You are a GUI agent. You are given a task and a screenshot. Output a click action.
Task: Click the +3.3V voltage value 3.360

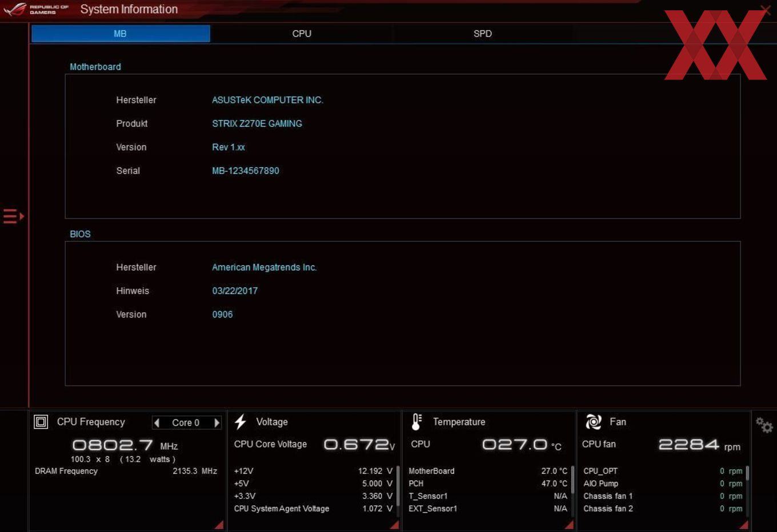click(377, 496)
